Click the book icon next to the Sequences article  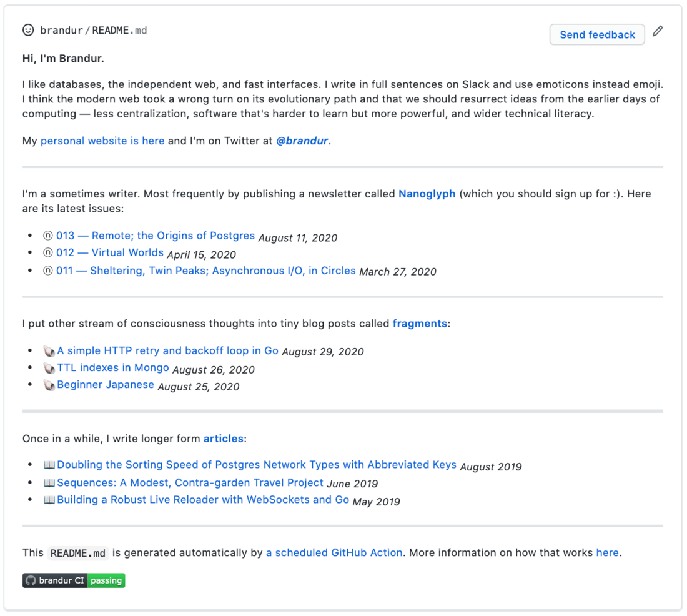coord(49,482)
